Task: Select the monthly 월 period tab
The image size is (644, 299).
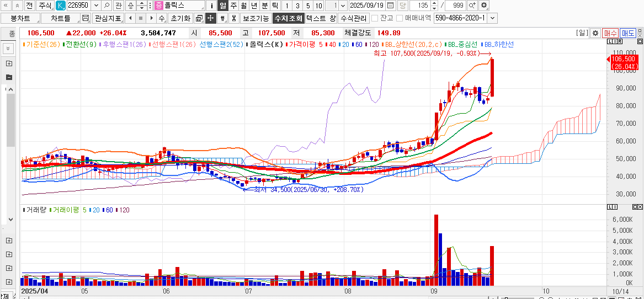Action: point(243,6)
